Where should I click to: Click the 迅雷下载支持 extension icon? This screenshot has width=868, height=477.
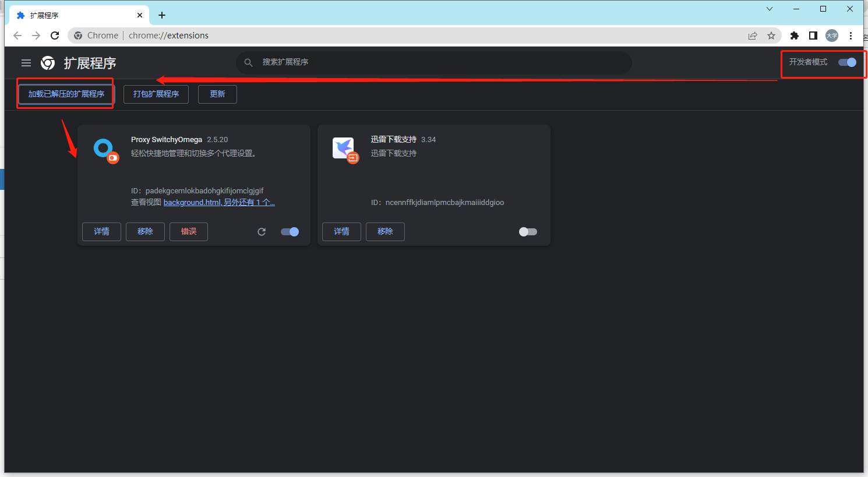click(x=345, y=150)
